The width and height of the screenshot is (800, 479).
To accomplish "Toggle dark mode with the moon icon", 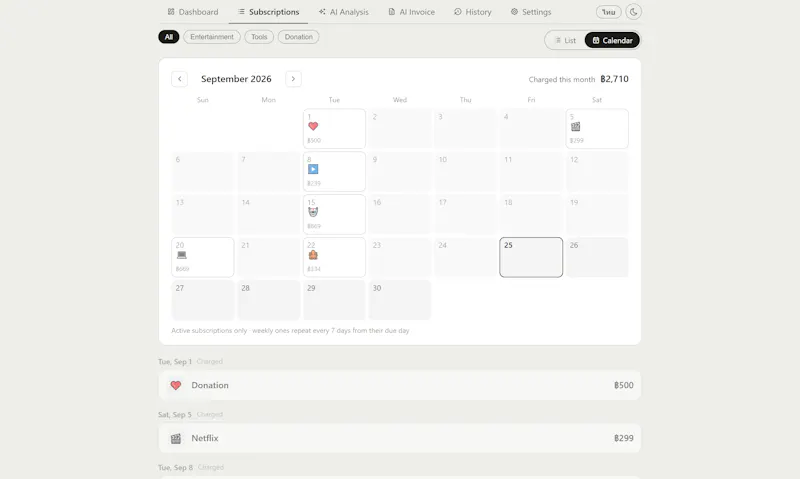I will click(x=633, y=12).
